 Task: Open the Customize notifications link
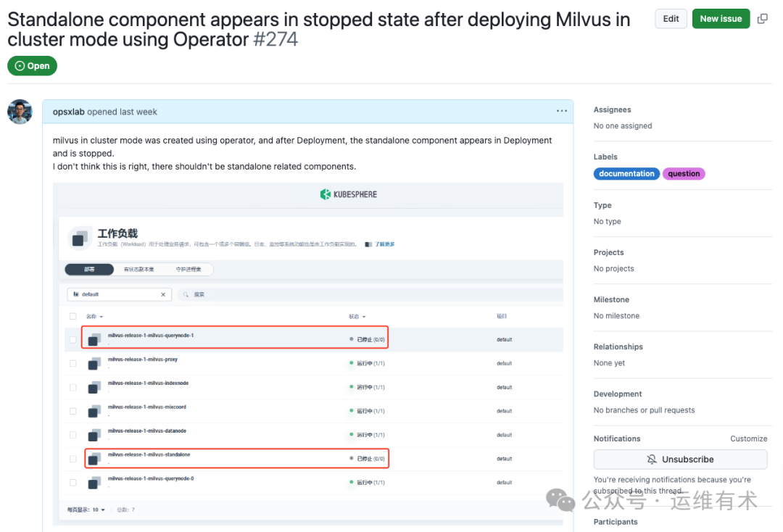point(749,438)
